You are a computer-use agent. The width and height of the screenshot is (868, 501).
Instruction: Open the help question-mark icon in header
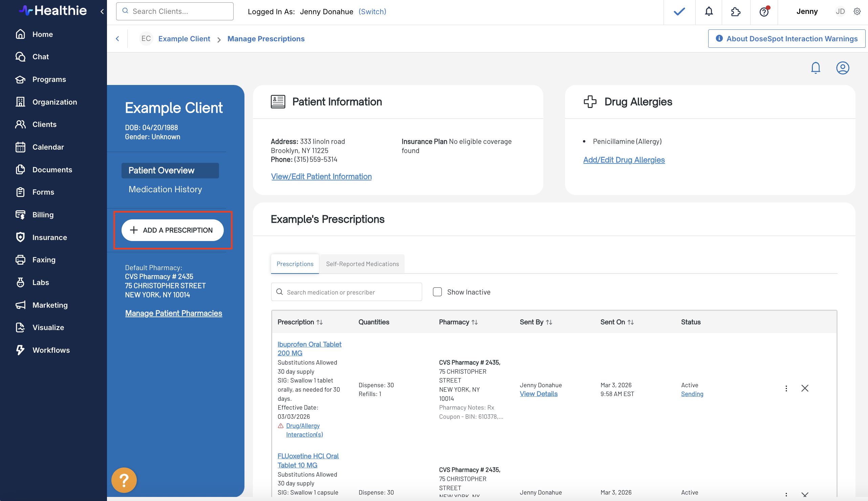[x=764, y=12]
